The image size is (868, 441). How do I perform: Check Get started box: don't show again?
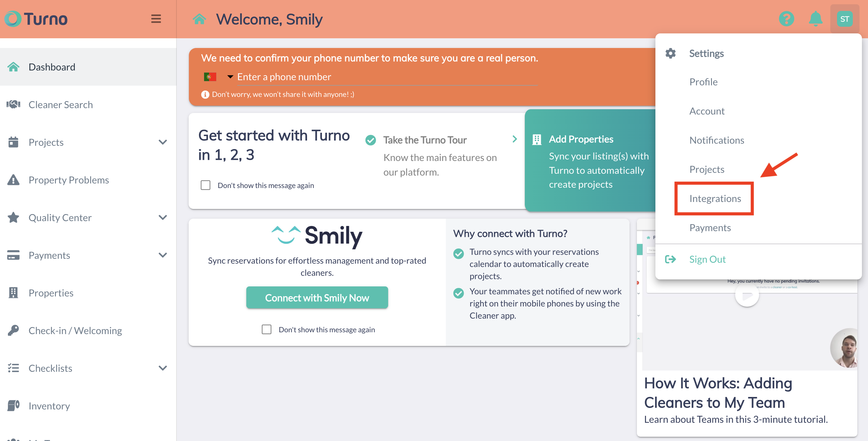coord(206,185)
